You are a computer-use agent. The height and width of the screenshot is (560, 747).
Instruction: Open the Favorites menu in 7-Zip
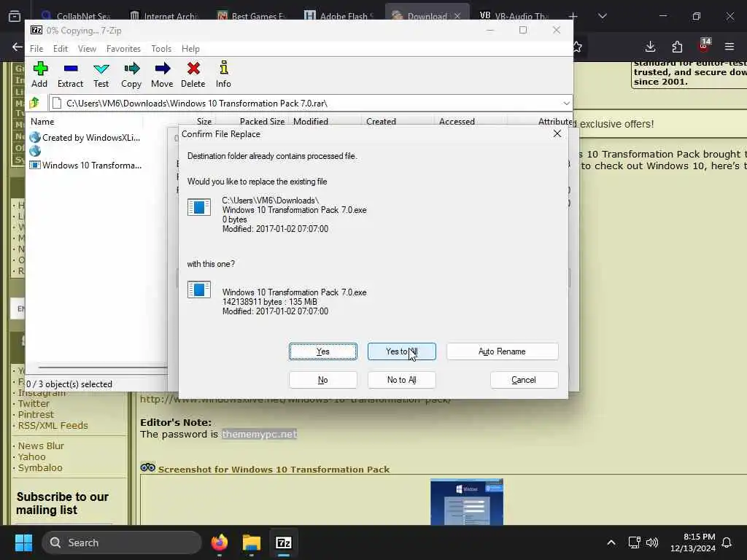[123, 49]
